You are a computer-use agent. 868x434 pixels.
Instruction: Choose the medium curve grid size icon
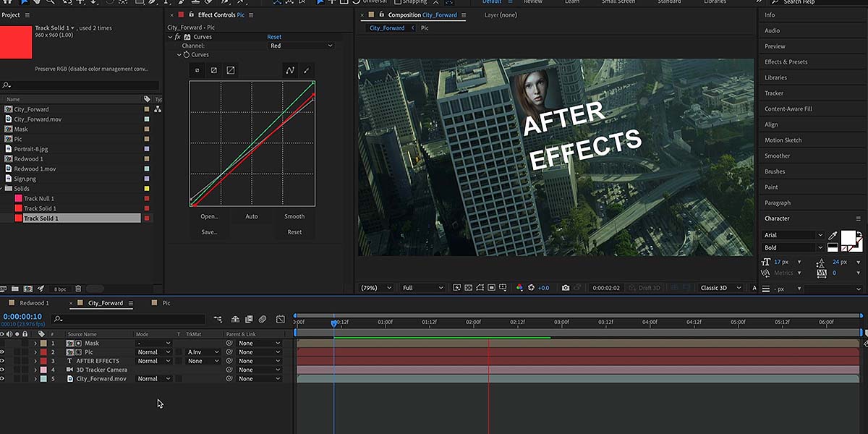click(x=214, y=70)
